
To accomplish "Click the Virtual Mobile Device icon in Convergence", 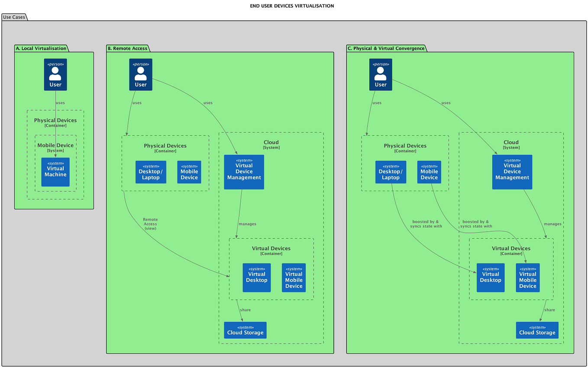I will (x=527, y=278).
